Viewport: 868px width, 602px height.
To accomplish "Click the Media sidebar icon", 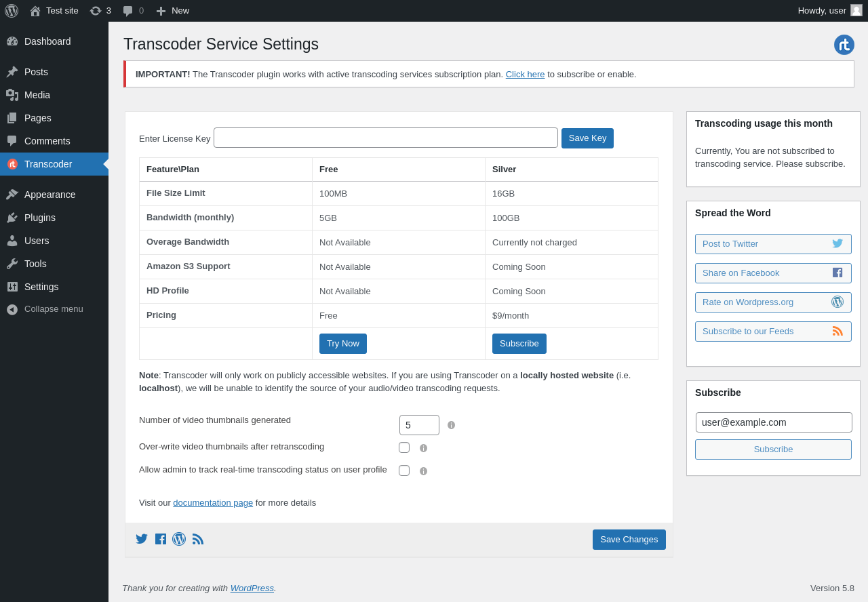I will [12, 95].
